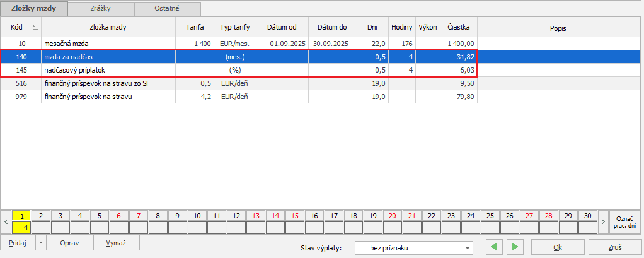The height and width of the screenshot is (258, 644).
Task: Click the Vymaž button
Action: tap(116, 243)
